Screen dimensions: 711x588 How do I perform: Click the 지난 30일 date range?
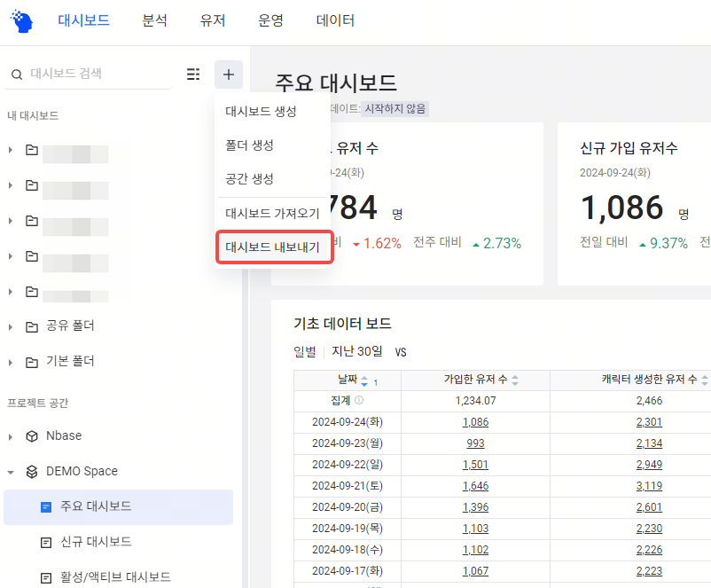pyautogui.click(x=357, y=351)
